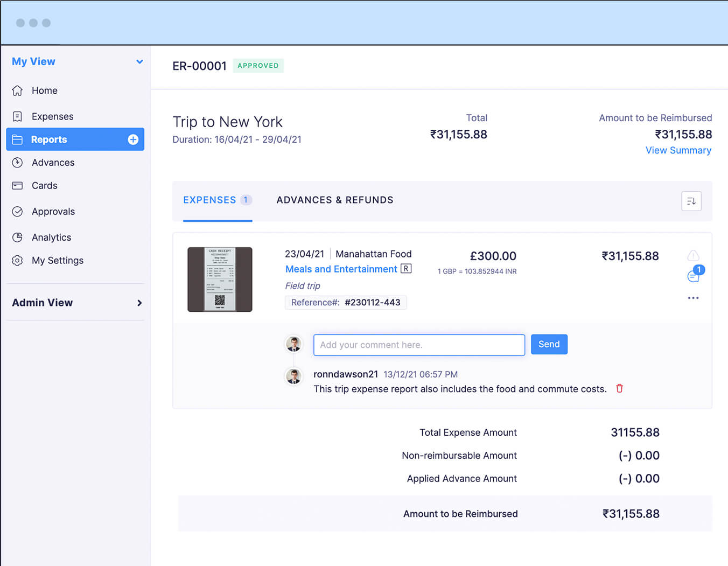
Task: Click the Home icon in the sidebar
Action: [x=18, y=90]
